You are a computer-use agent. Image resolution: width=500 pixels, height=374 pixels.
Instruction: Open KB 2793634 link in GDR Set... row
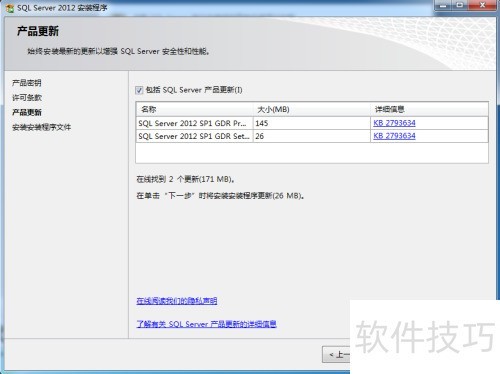[x=394, y=136]
